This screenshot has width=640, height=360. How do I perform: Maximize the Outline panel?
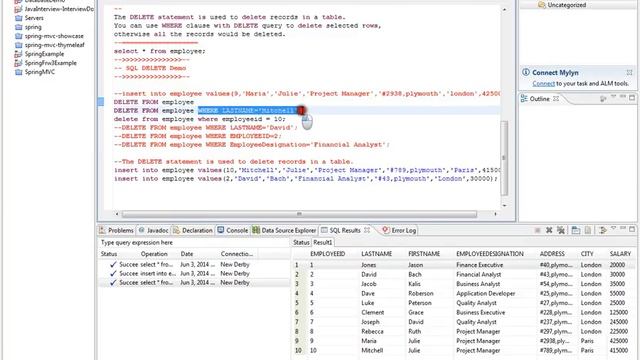tap(632, 98)
